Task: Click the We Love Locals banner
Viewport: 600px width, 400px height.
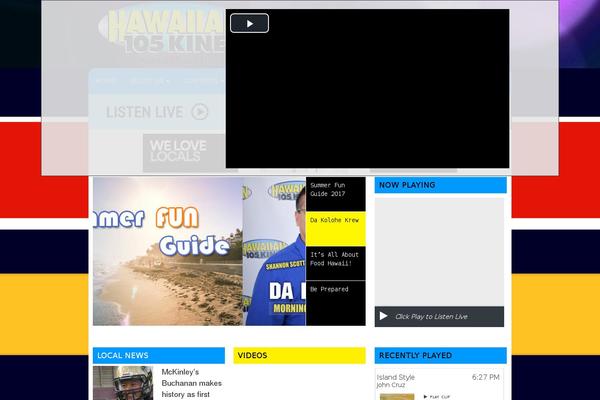Action: click(184, 151)
